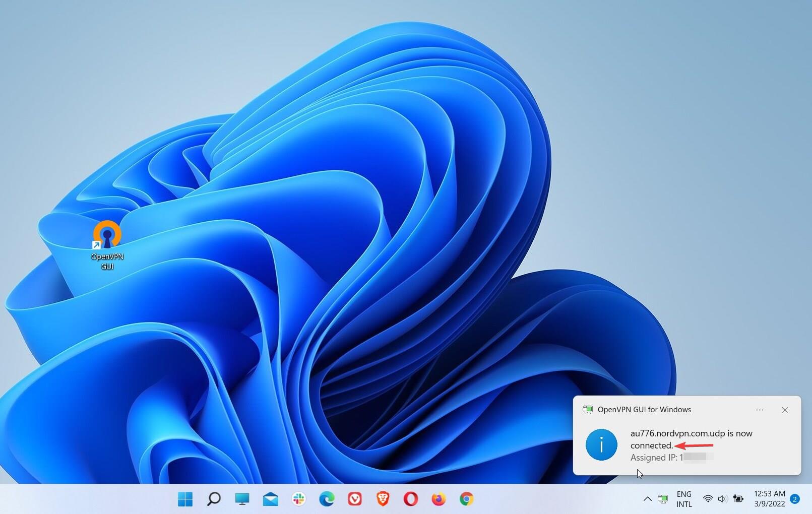Open the Mail app from taskbar

[x=270, y=499]
